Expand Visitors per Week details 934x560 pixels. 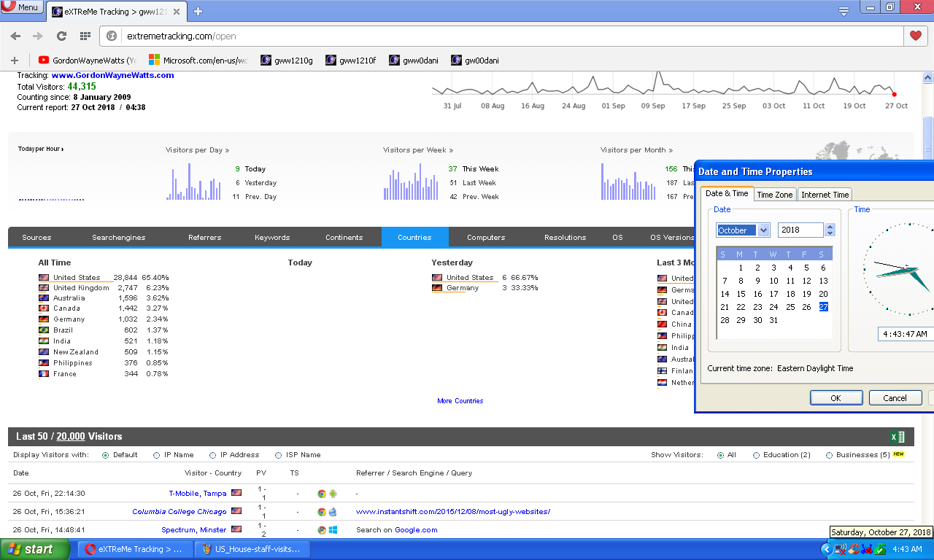[x=418, y=150]
